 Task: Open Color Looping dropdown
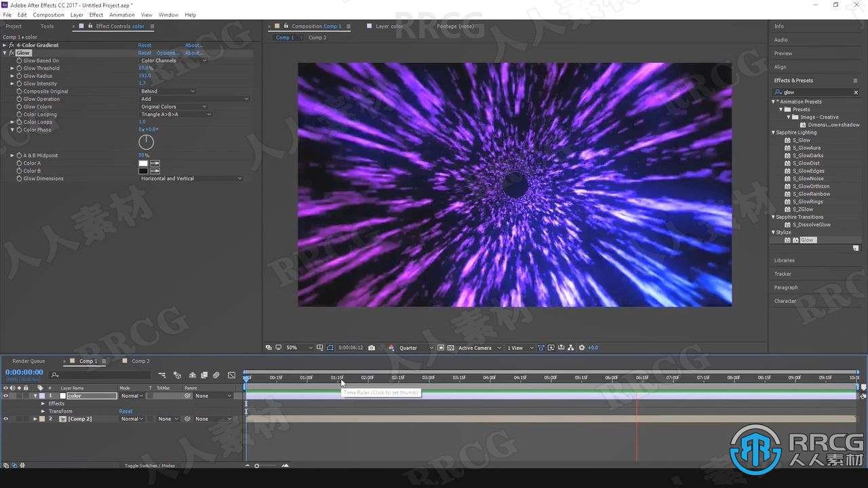pyautogui.click(x=176, y=114)
